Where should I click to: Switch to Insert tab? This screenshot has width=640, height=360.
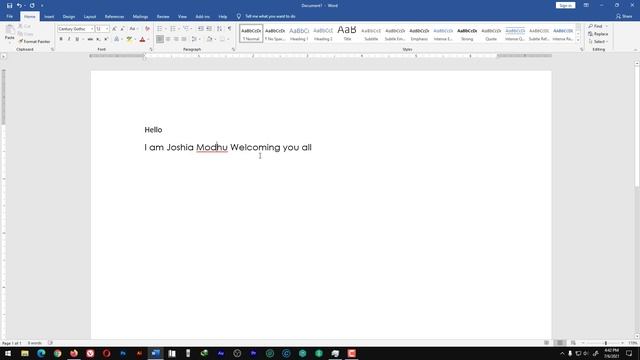point(49,17)
